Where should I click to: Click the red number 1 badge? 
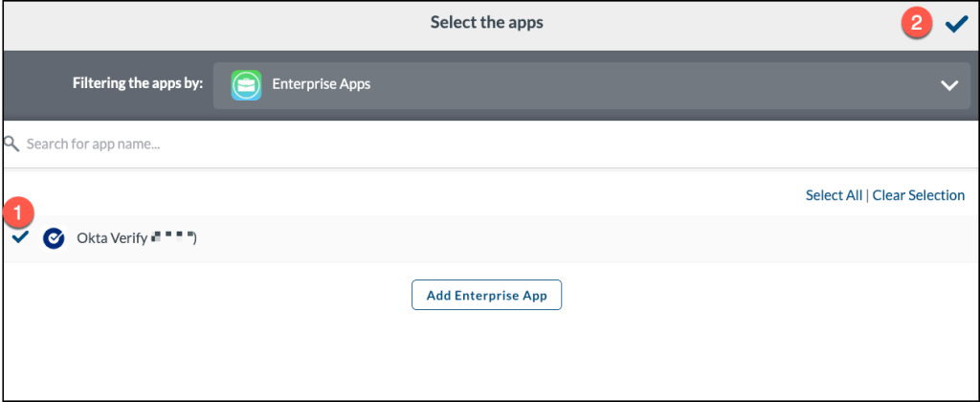(17, 212)
